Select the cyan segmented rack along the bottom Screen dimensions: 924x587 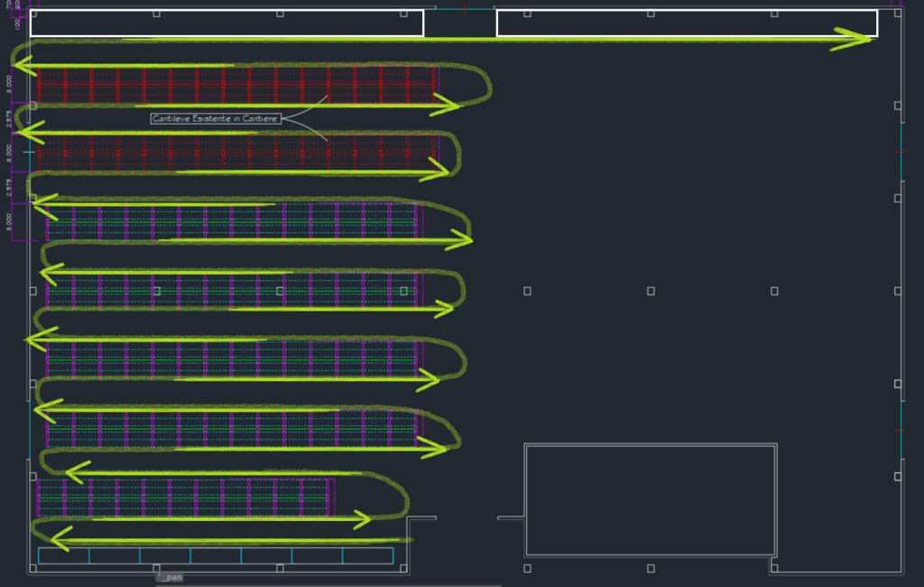tap(216, 555)
